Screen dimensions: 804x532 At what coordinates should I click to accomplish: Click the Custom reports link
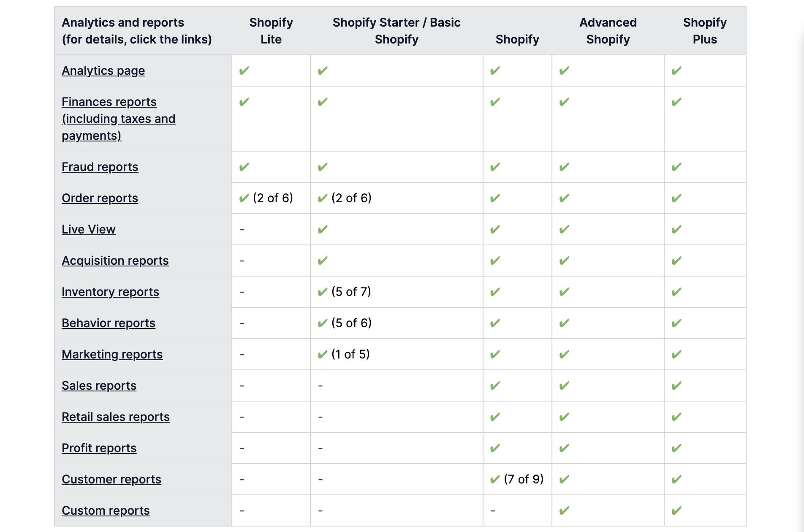[x=106, y=510]
